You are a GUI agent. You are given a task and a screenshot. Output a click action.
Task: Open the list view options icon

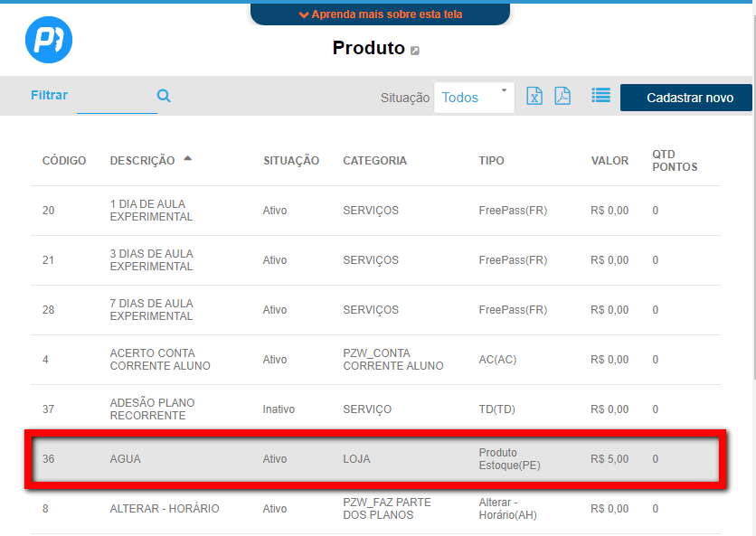click(600, 96)
